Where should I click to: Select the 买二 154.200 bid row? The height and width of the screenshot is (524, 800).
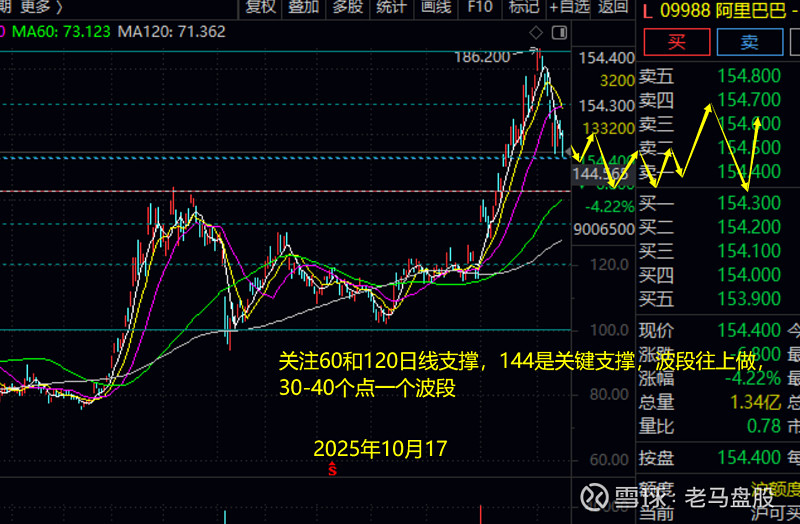click(x=710, y=227)
